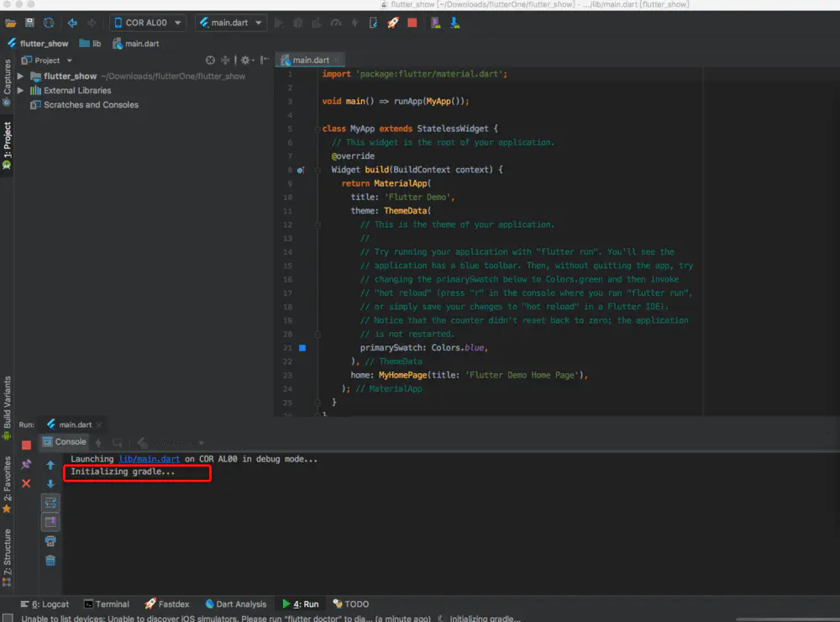
Task: Expand the flutter_show project tree node
Action: coord(21,76)
